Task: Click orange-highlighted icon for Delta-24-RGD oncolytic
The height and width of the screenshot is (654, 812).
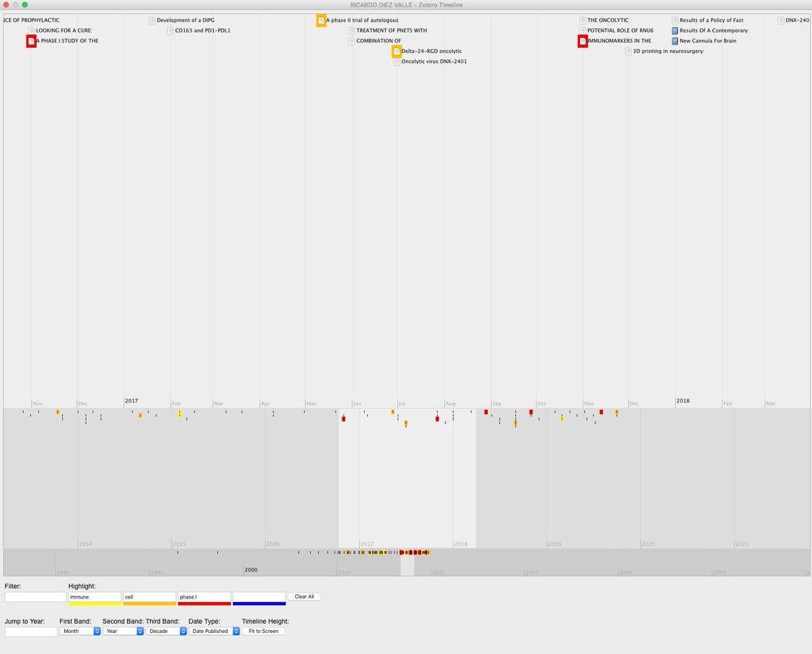Action: (397, 51)
